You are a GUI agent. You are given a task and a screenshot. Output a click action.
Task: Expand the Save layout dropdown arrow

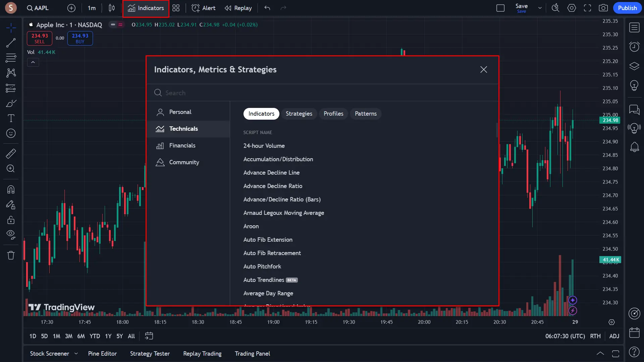(x=540, y=8)
